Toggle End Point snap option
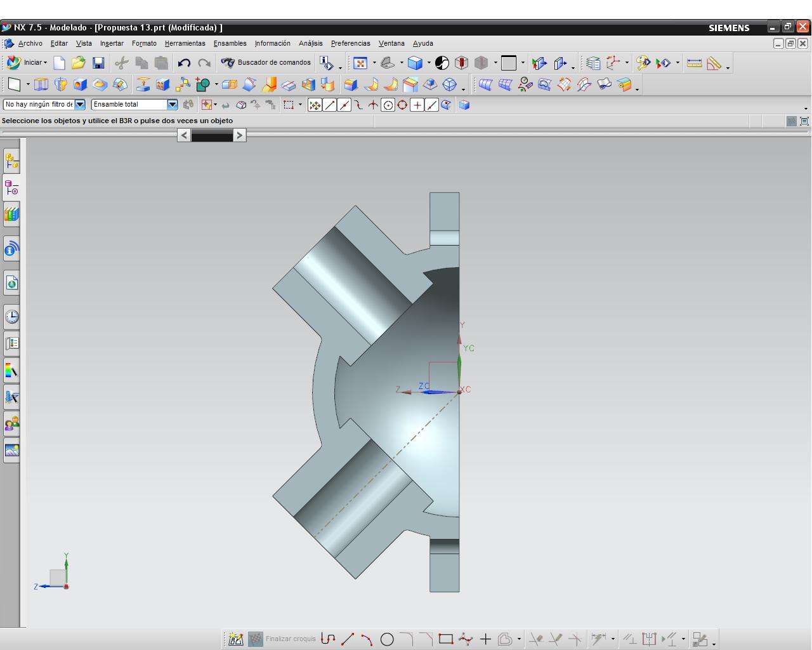 (330, 105)
